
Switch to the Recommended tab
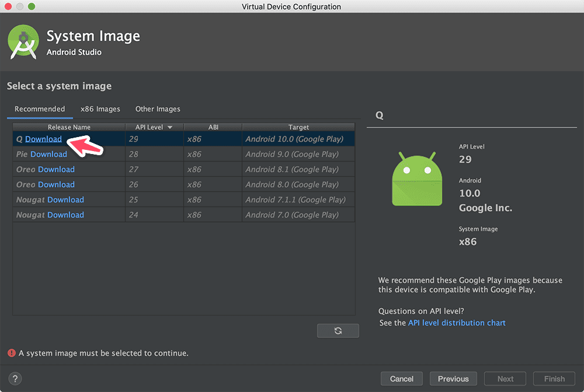coord(40,109)
